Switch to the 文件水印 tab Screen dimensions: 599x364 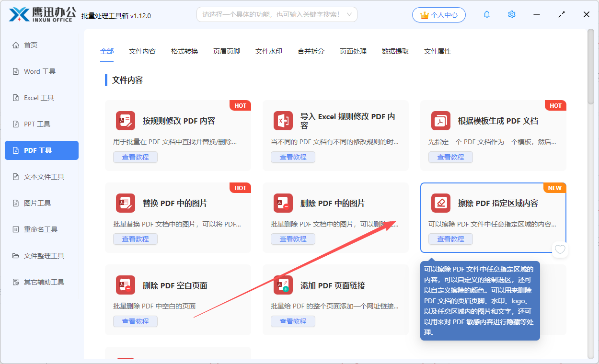(x=268, y=51)
